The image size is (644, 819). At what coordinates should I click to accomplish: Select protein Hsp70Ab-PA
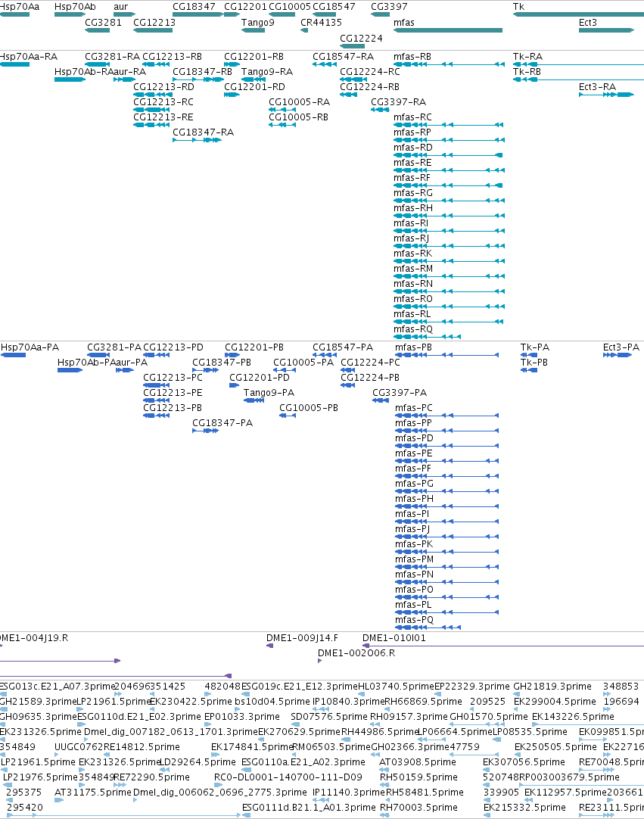tap(70, 370)
